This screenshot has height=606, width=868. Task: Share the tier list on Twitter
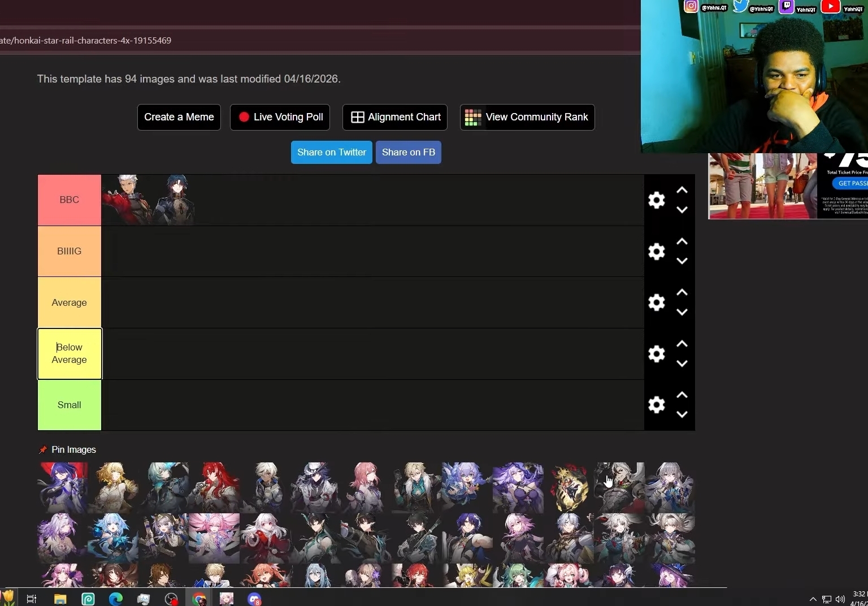pyautogui.click(x=332, y=152)
